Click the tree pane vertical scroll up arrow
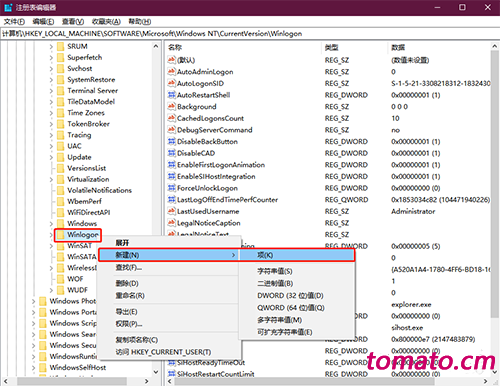Screen dimensions: 500x386 tap(156, 46)
